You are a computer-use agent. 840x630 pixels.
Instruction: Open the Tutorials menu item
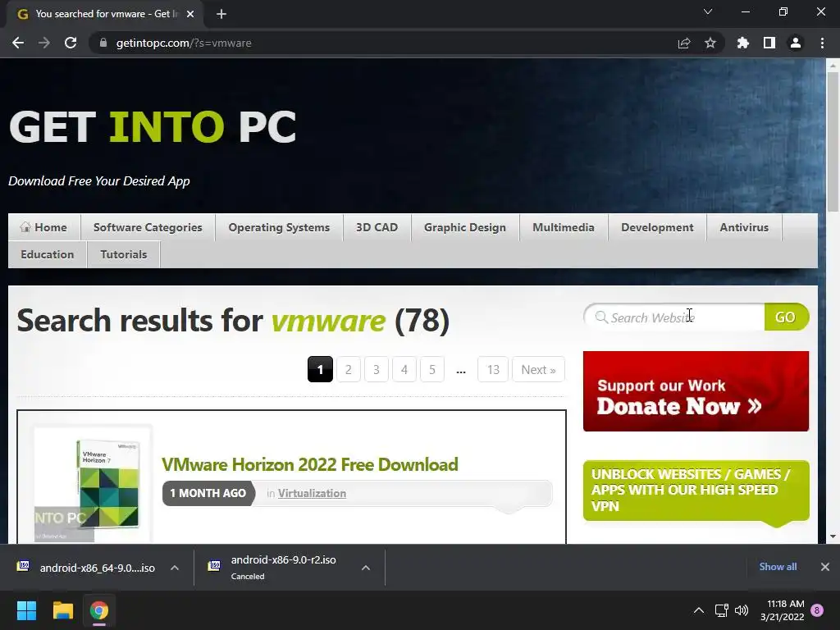click(124, 254)
